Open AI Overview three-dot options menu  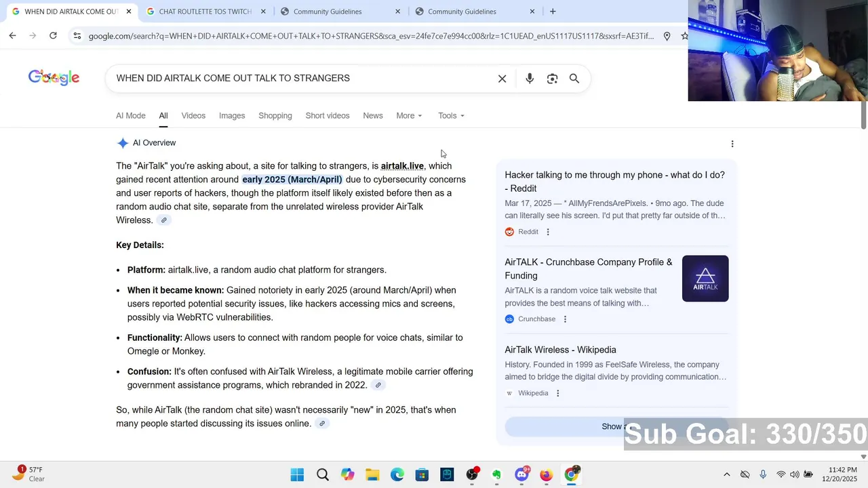[732, 144]
